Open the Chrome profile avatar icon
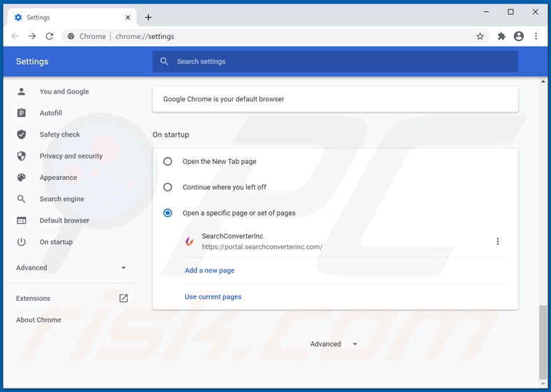This screenshot has height=392, width=551. point(518,36)
